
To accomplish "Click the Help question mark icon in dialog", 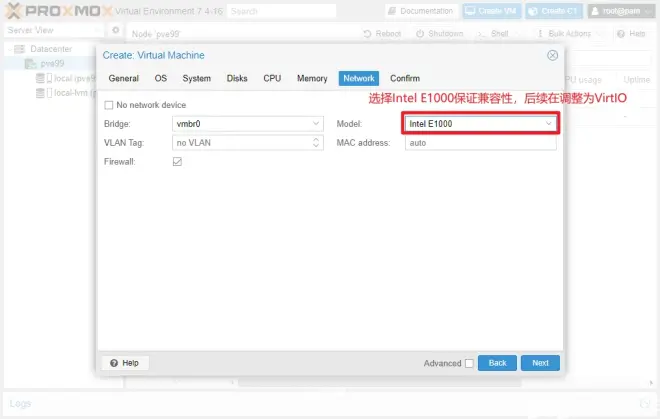I will [x=114, y=363].
